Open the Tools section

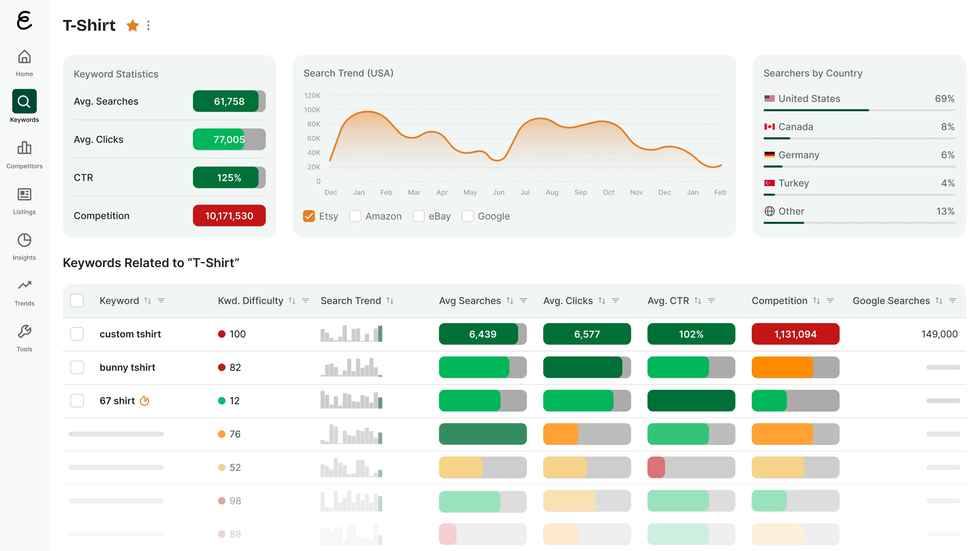coord(24,339)
